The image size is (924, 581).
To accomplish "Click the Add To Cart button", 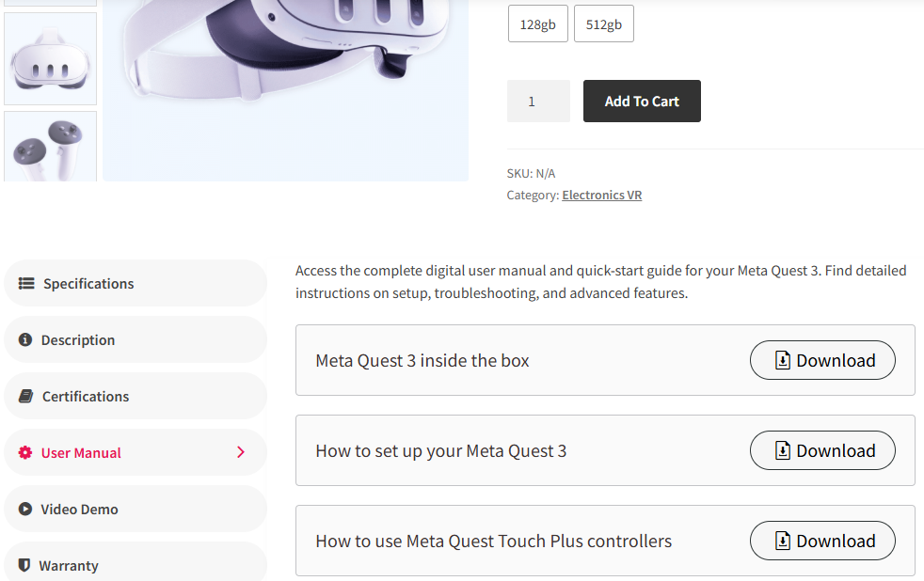I will (x=642, y=101).
